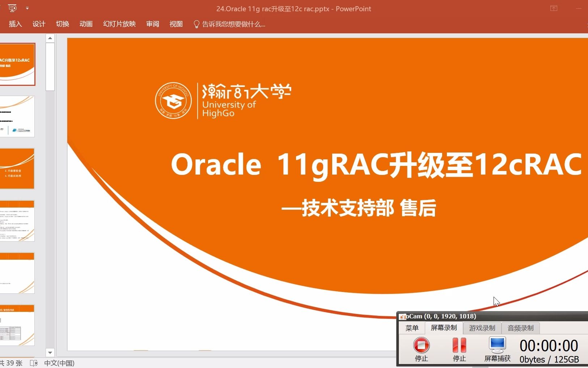588x368 pixels.
Task: Switch to oCam 屏幕录制 tab
Action: click(x=444, y=328)
